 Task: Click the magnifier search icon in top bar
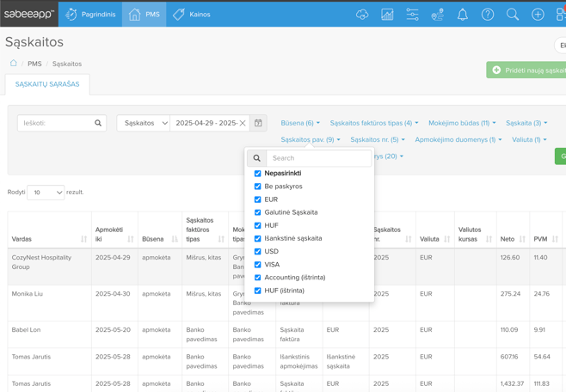pyautogui.click(x=513, y=15)
